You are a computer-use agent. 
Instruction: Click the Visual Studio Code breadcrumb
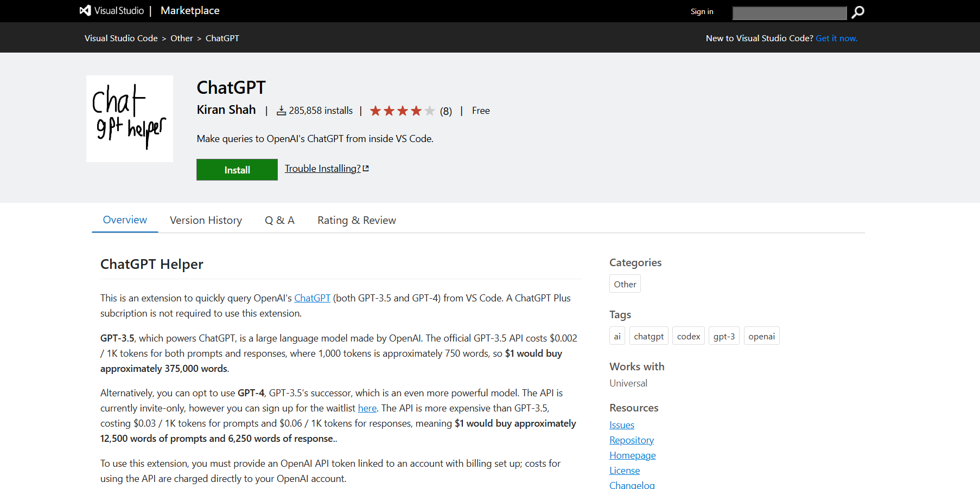coord(121,38)
